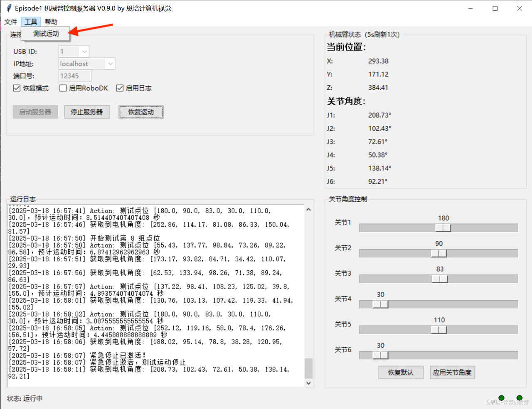
Task: Open the 文件 menu
Action: point(11,22)
